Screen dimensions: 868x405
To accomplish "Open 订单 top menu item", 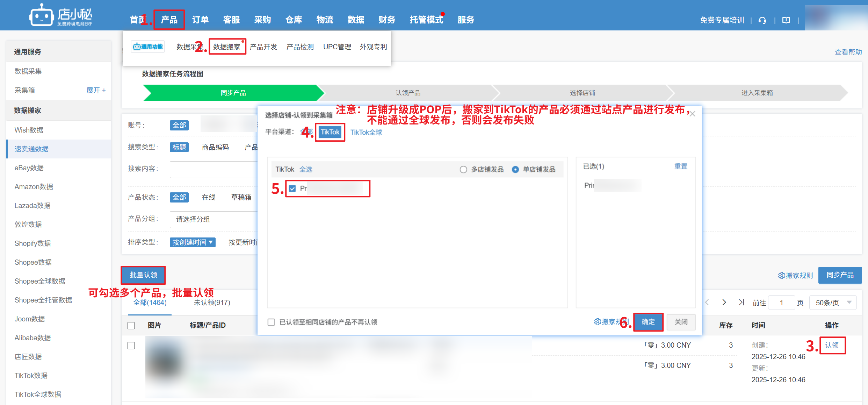I will pos(200,20).
